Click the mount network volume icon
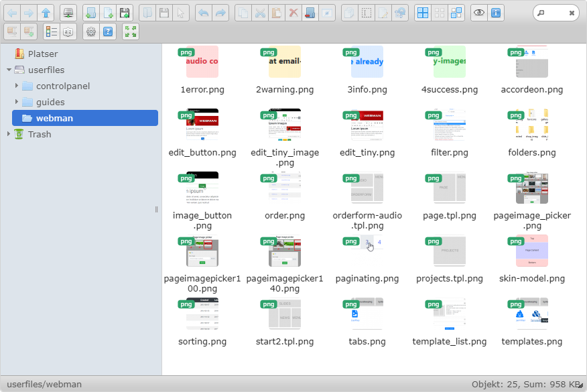The width and height of the screenshot is (587, 392). click(x=68, y=13)
